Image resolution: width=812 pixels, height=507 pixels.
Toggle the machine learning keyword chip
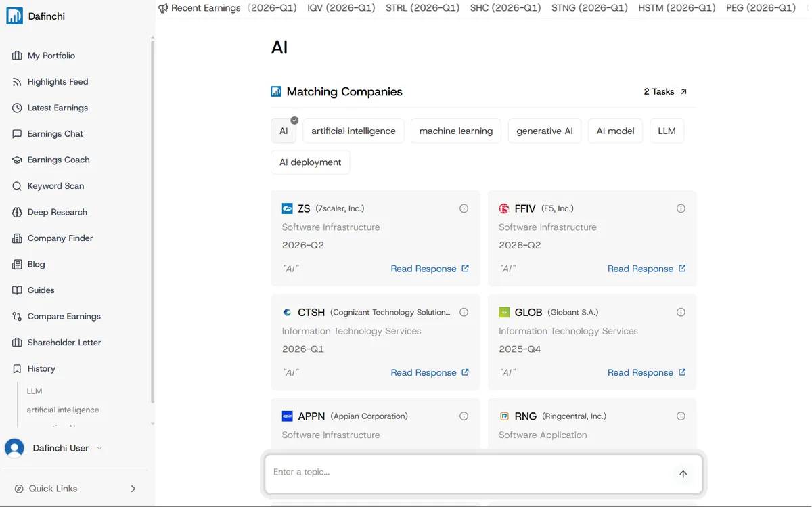[456, 131]
